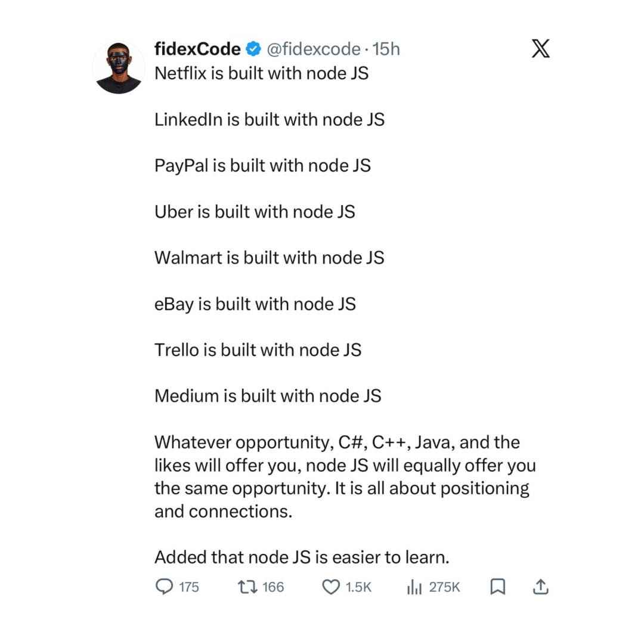This screenshot has height=644, width=644.
Task: Open the fidexCode display name link
Action: [197, 49]
